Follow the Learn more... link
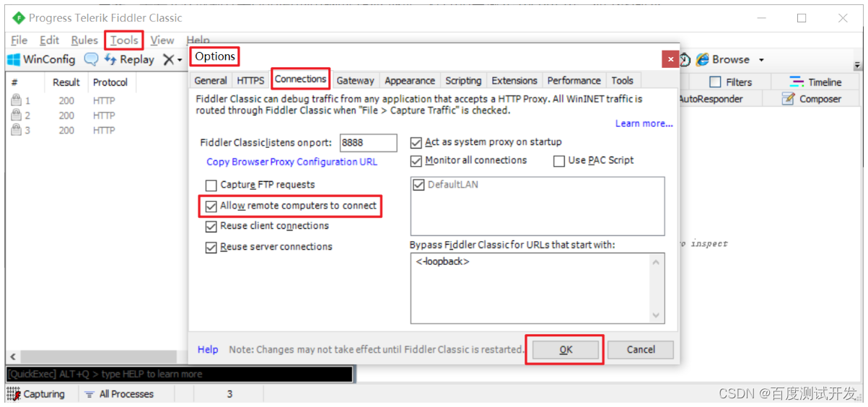This screenshot has height=407, width=868. (644, 123)
